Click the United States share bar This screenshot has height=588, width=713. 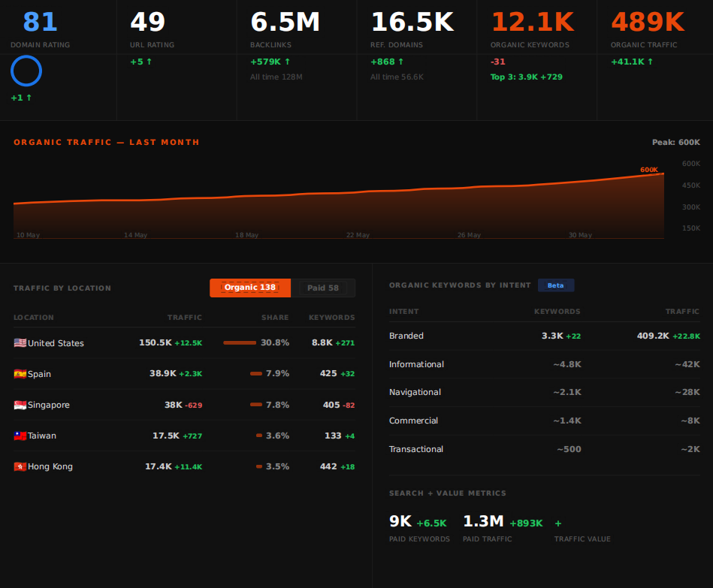tap(240, 342)
